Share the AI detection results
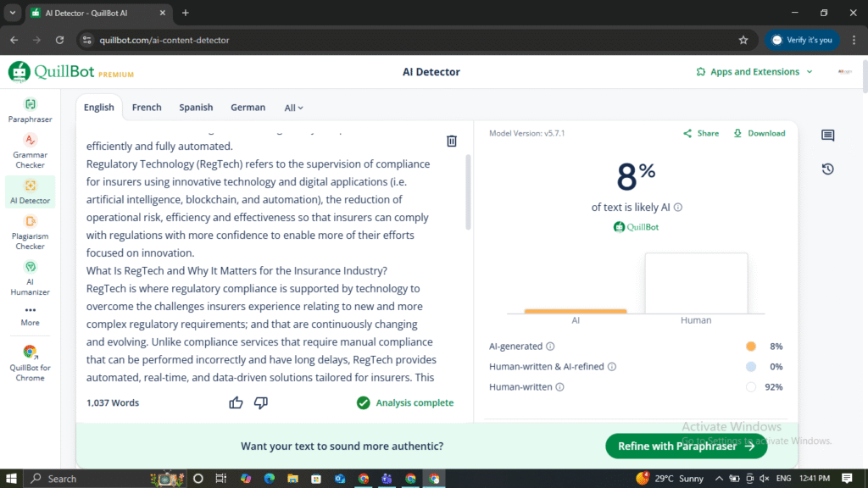The height and width of the screenshot is (488, 868). 701,133
